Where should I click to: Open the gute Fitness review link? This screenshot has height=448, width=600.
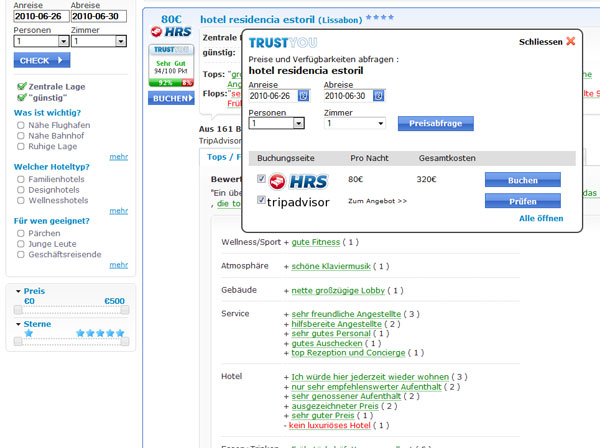pos(316,242)
